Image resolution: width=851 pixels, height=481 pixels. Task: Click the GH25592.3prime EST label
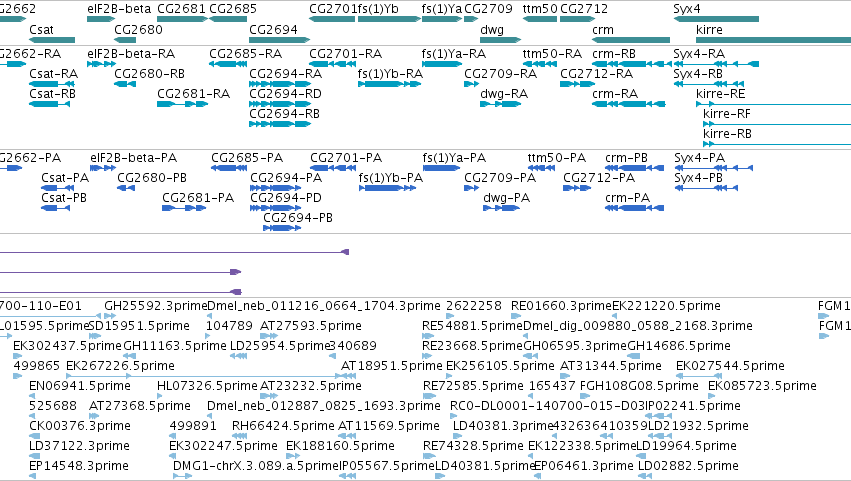(156, 306)
